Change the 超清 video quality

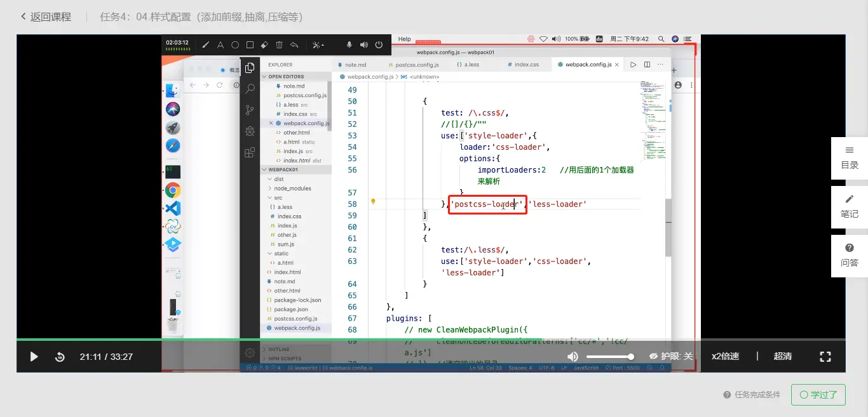pyautogui.click(x=782, y=357)
